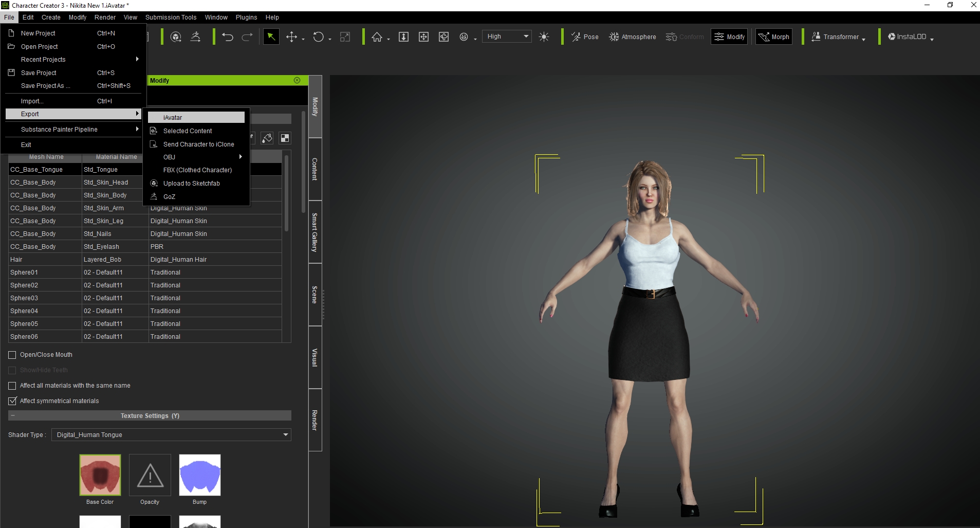This screenshot has width=980, height=528.
Task: Click the camera pan view icon
Action: coord(423,37)
